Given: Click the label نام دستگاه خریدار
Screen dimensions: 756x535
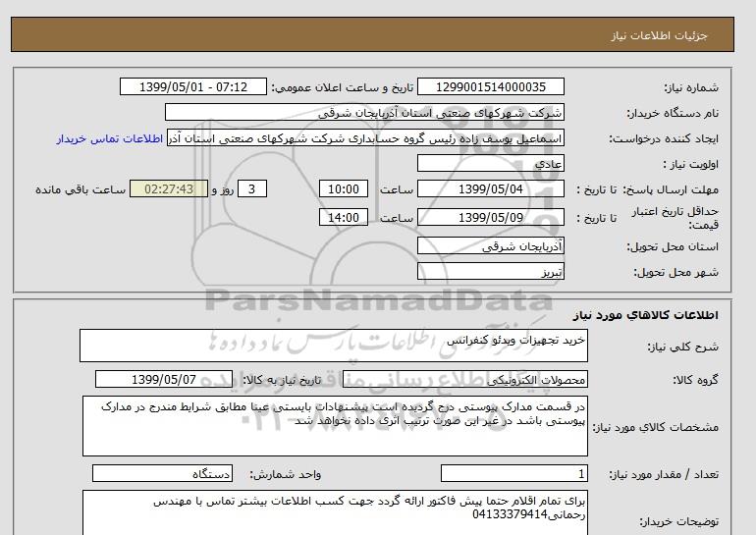Looking at the screenshot, I should pyautogui.click(x=673, y=113).
